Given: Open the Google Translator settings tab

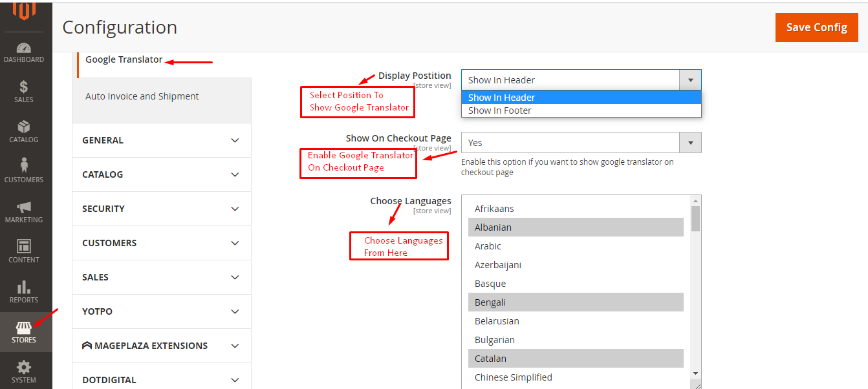Looking at the screenshot, I should point(124,59).
